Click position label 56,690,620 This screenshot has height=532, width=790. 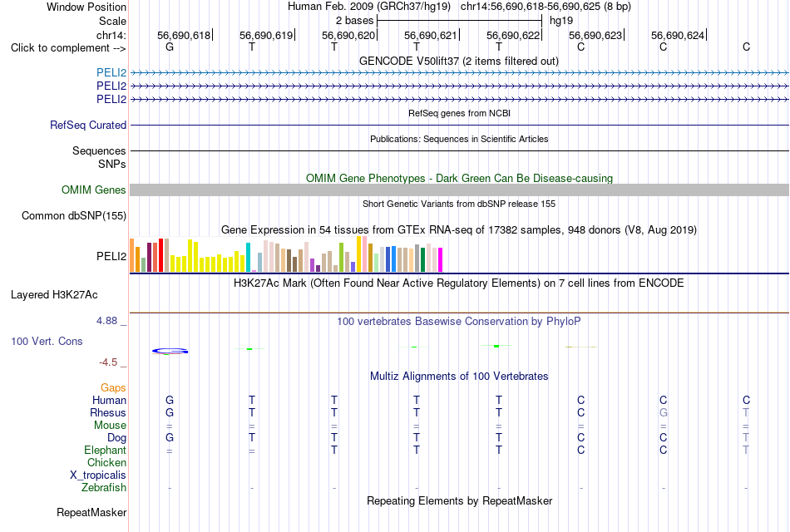tap(348, 35)
